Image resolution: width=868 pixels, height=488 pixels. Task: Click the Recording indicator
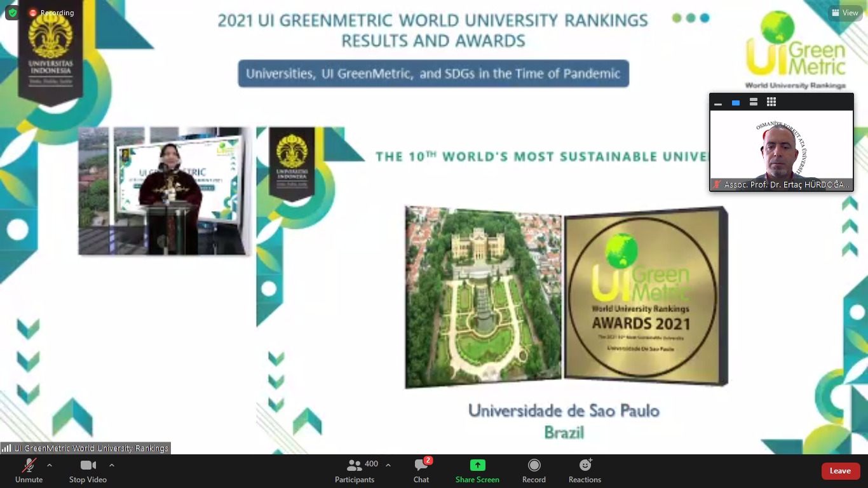click(x=51, y=13)
